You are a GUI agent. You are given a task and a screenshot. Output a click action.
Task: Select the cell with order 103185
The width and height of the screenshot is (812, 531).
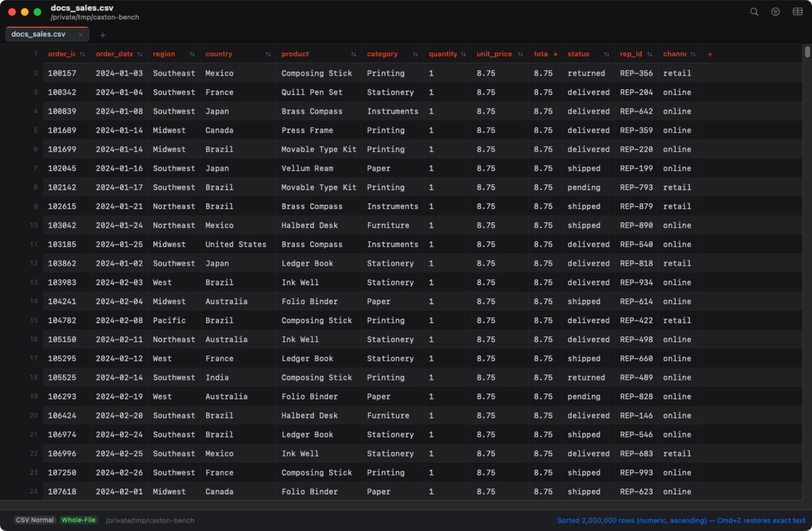point(62,244)
